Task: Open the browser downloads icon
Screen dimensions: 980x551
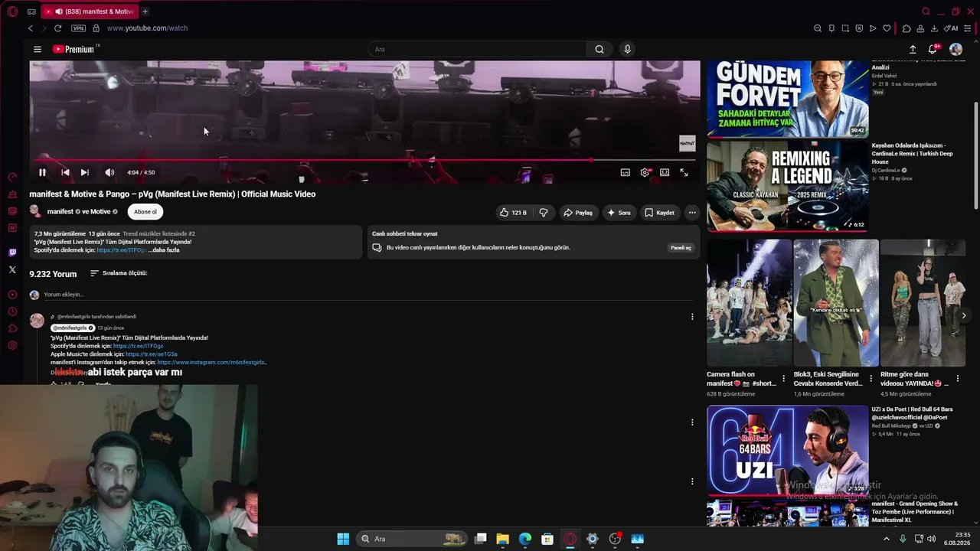Action: point(934,28)
